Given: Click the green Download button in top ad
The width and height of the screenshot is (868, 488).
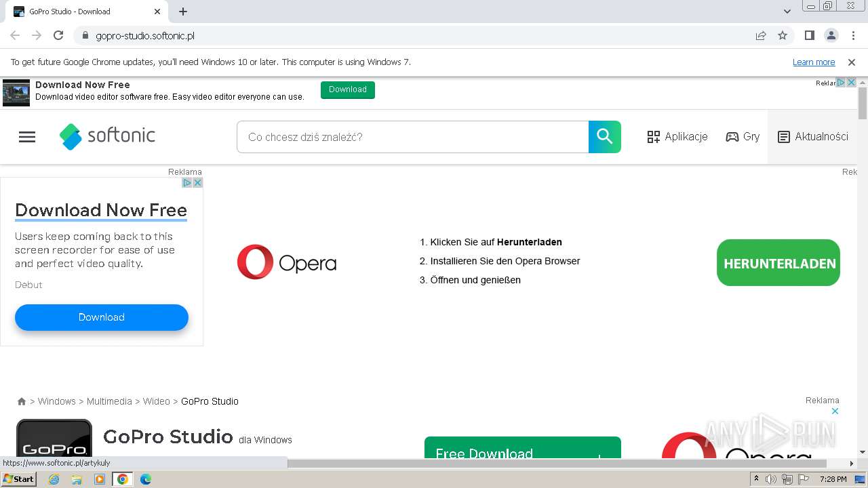Looking at the screenshot, I should click(348, 89).
